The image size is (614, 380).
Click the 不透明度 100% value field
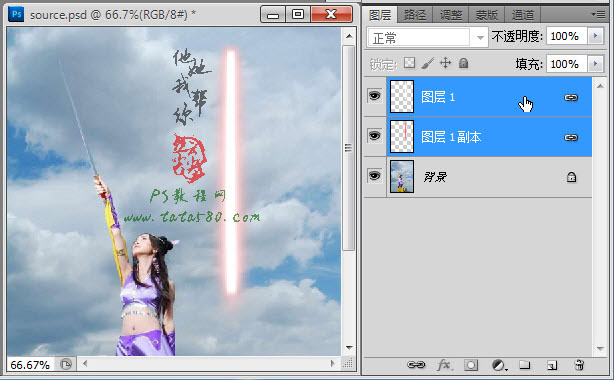click(x=567, y=36)
